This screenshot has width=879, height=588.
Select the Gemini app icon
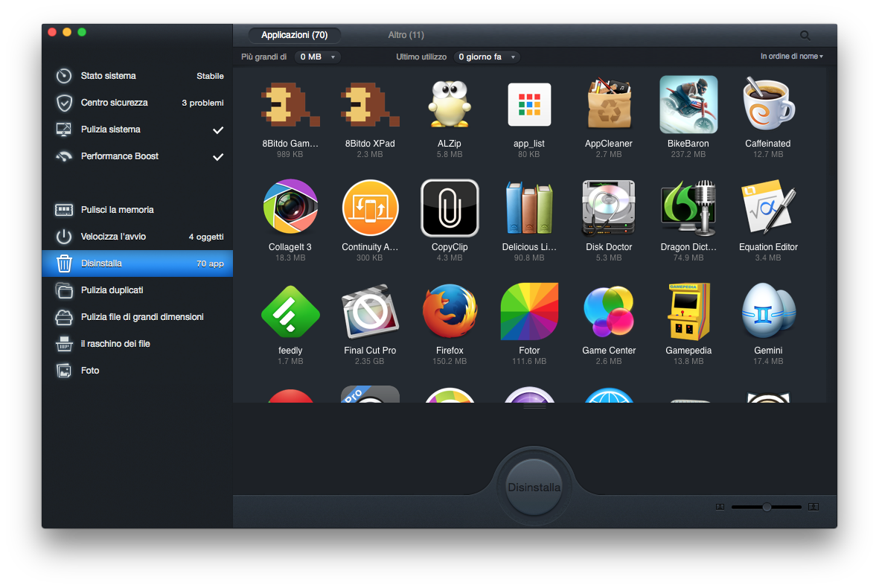tap(768, 312)
